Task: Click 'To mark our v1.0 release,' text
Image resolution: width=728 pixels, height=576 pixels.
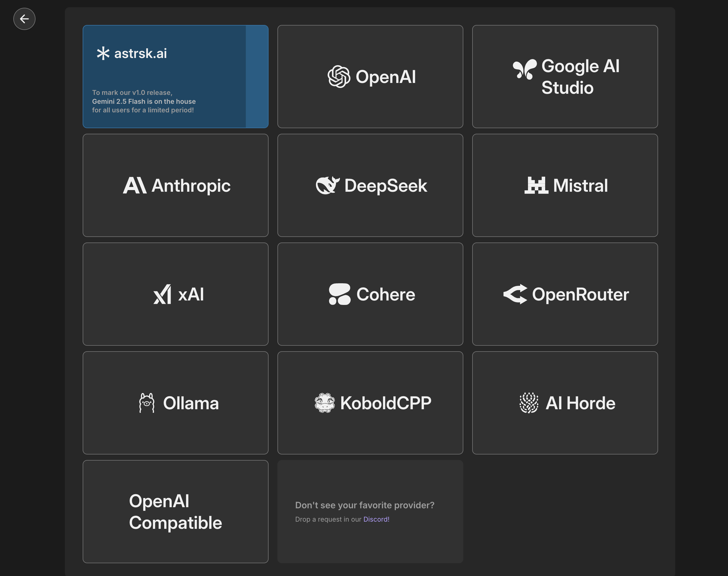Action: 132,92
